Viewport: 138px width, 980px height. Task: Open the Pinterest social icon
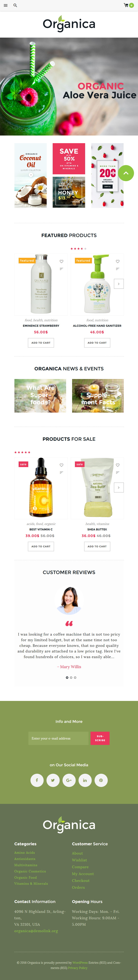(101, 780)
